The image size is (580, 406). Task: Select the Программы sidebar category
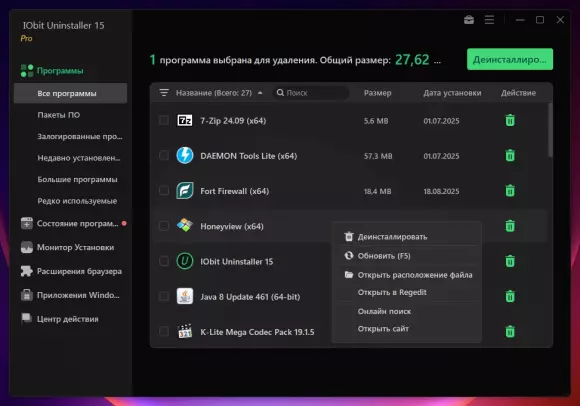tap(52, 71)
